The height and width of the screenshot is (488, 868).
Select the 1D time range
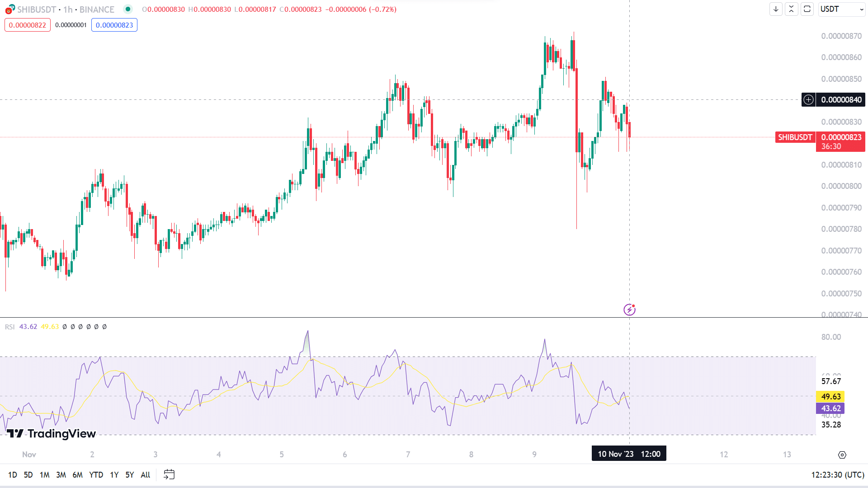pyautogui.click(x=13, y=475)
